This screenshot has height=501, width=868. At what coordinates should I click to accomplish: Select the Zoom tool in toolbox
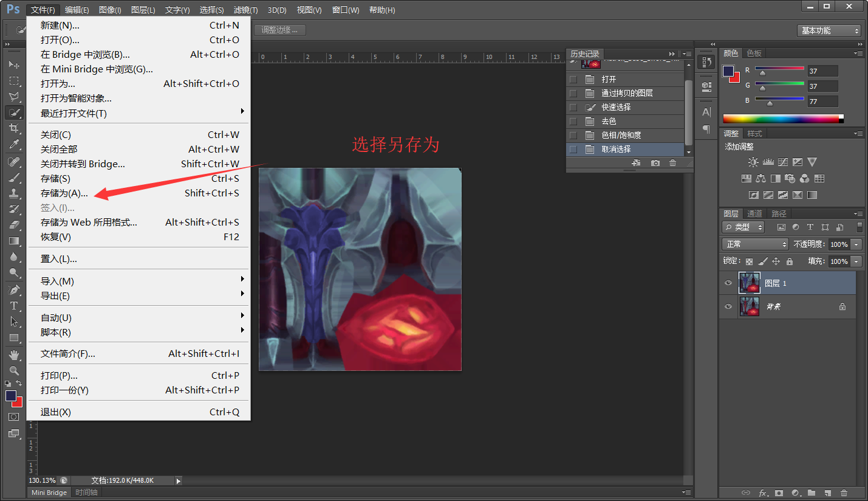(x=14, y=370)
